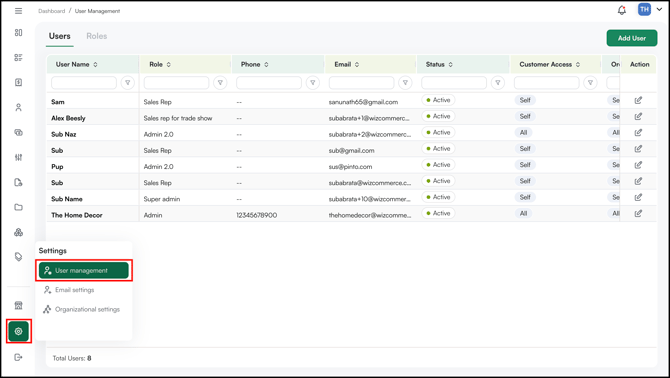Click the Add User button

[x=632, y=38]
